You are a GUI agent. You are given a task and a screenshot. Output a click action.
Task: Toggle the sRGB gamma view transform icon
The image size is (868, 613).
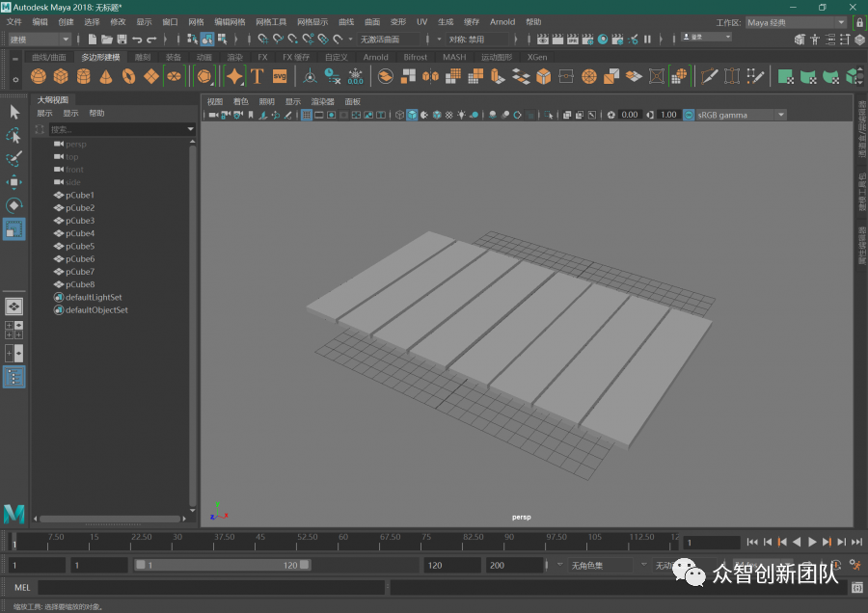689,115
